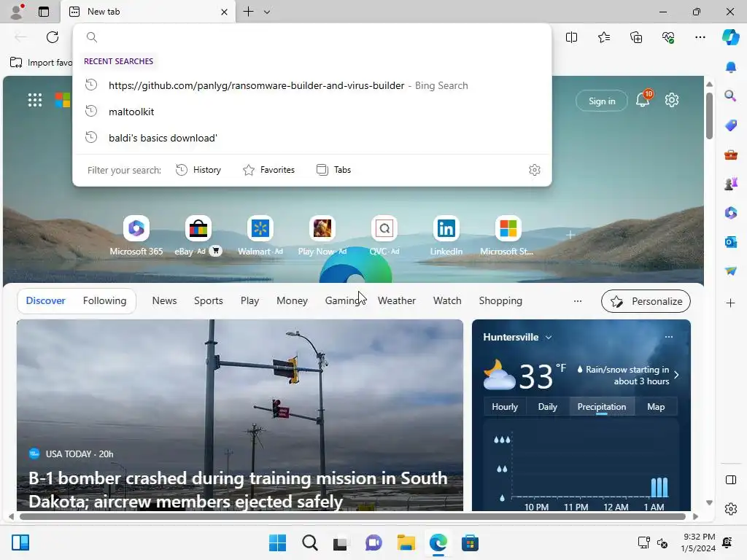The image size is (747, 560).
Task: Filter search by Favorites
Action: pos(268,170)
